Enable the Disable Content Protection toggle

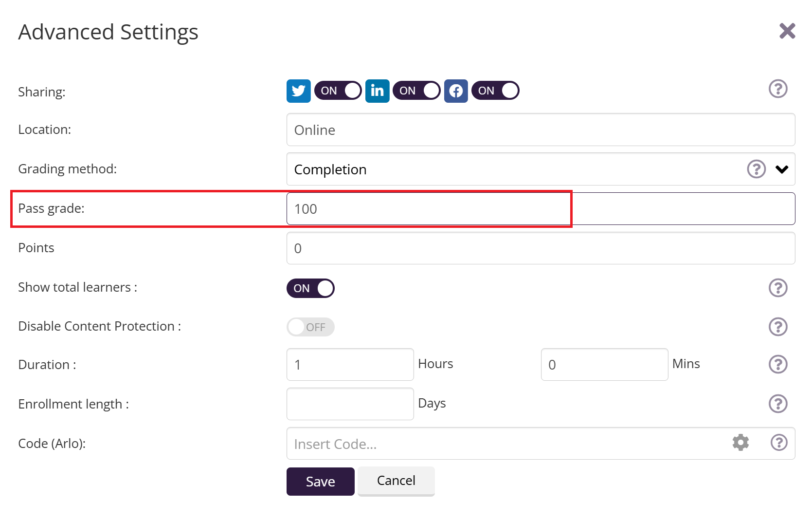[x=310, y=327]
